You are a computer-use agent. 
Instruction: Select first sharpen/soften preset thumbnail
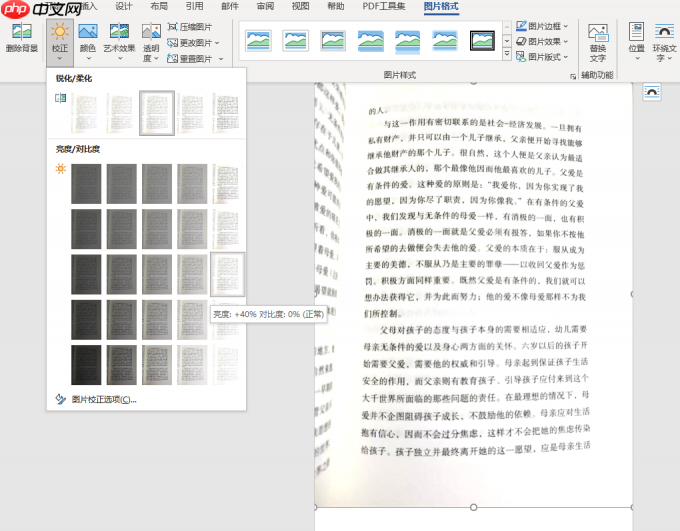(86, 113)
